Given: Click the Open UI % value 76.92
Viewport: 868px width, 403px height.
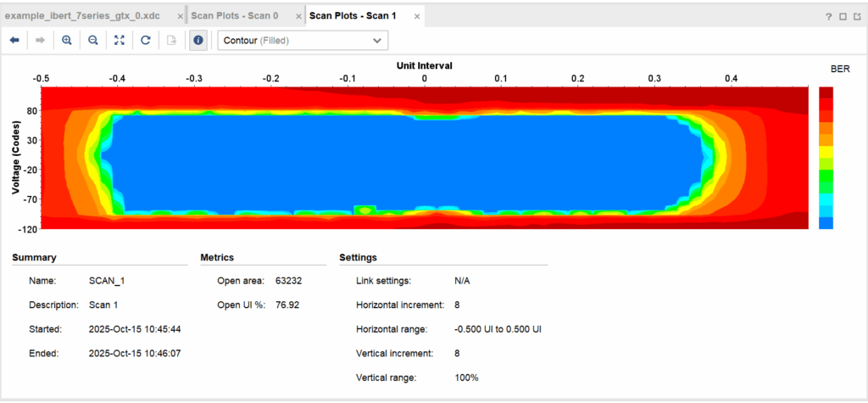Looking at the screenshot, I should [287, 304].
